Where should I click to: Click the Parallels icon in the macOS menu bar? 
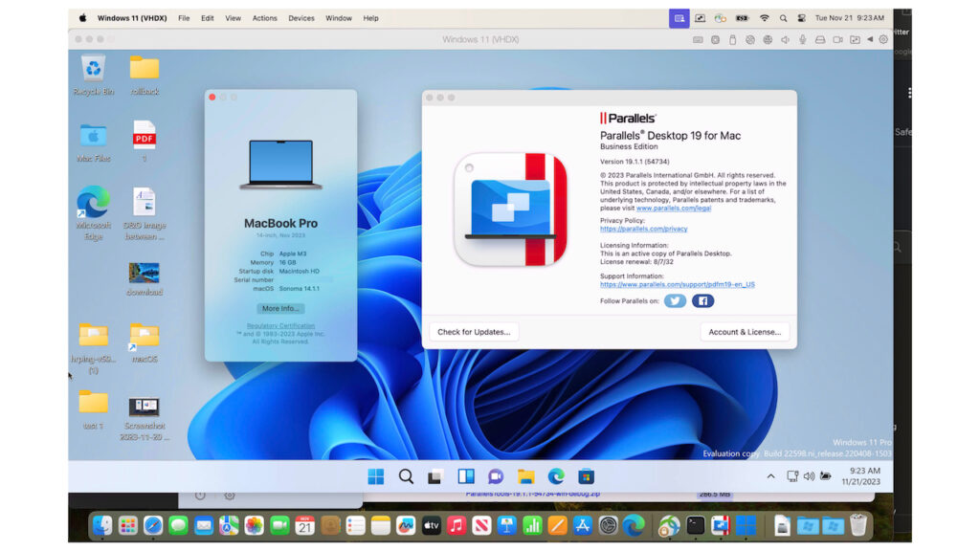[x=679, y=17]
